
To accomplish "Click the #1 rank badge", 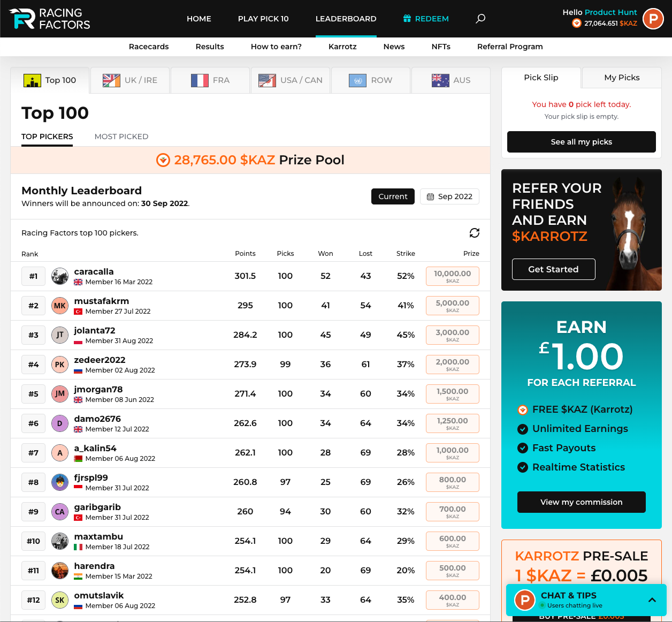I will pos(33,276).
